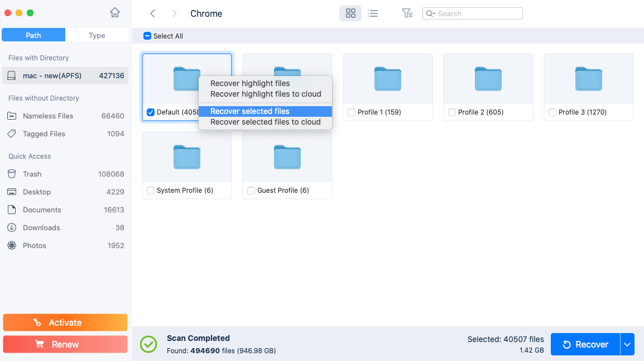Image resolution: width=644 pixels, height=361 pixels.
Task: Open Trash in Quick Access
Action: coord(65,174)
